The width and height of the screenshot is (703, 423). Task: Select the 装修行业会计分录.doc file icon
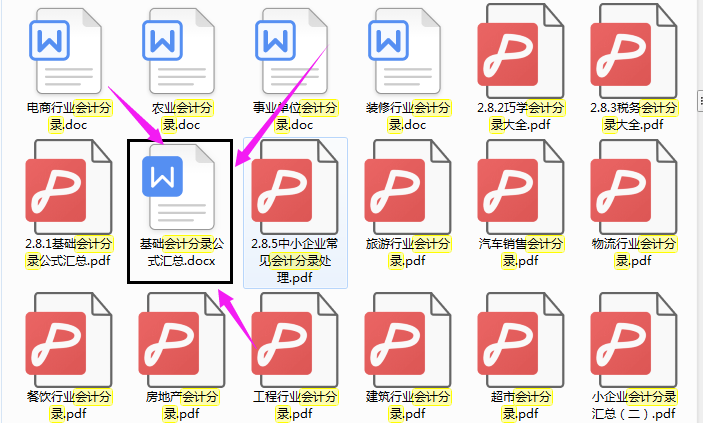click(405, 51)
